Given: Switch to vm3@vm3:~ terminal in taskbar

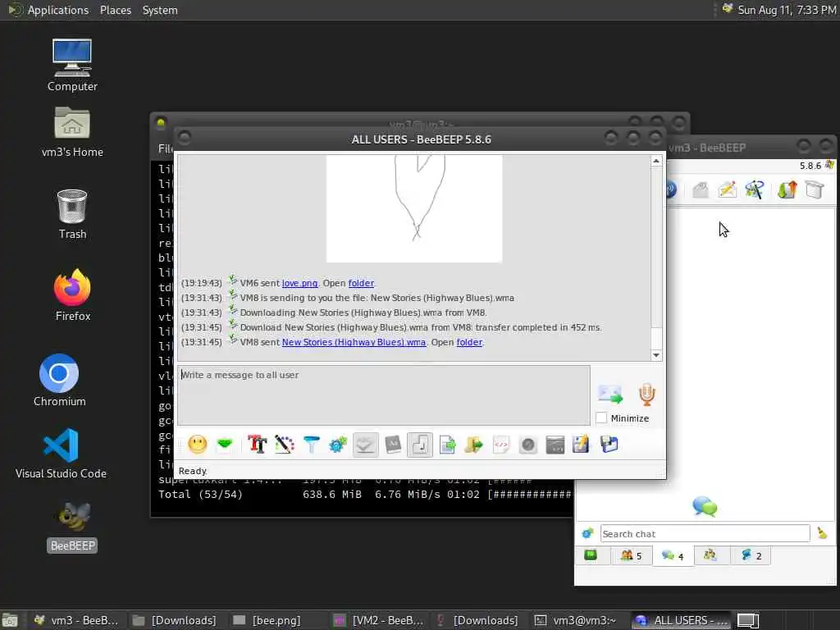Looking at the screenshot, I should coord(577,620).
